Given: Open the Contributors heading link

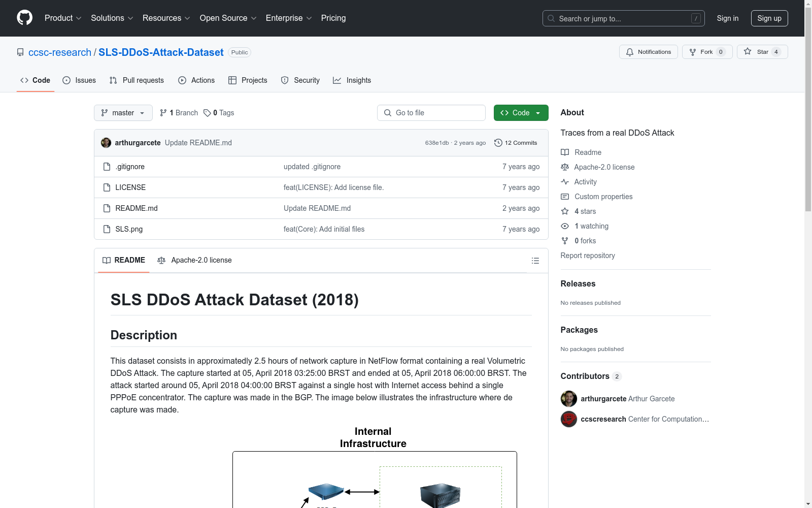Looking at the screenshot, I should (x=591, y=376).
